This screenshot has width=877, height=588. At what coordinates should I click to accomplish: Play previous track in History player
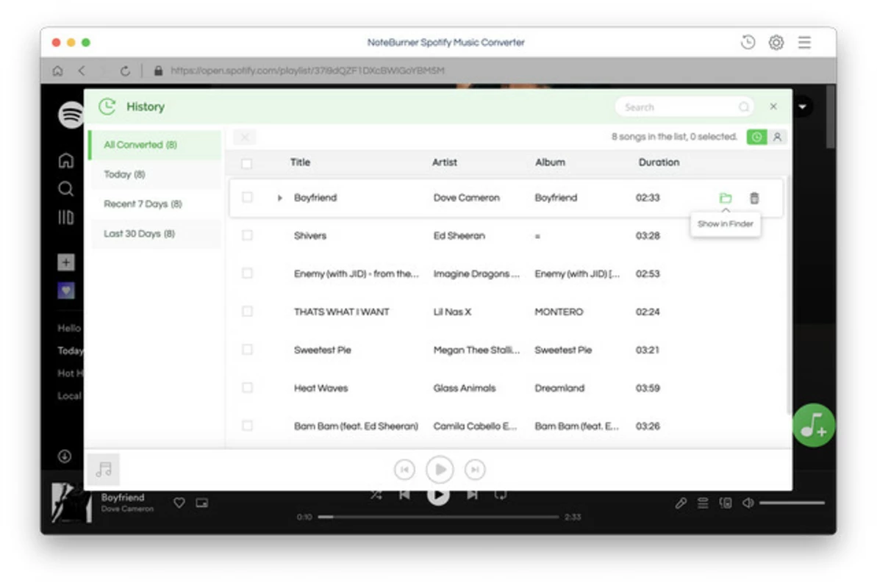404,470
